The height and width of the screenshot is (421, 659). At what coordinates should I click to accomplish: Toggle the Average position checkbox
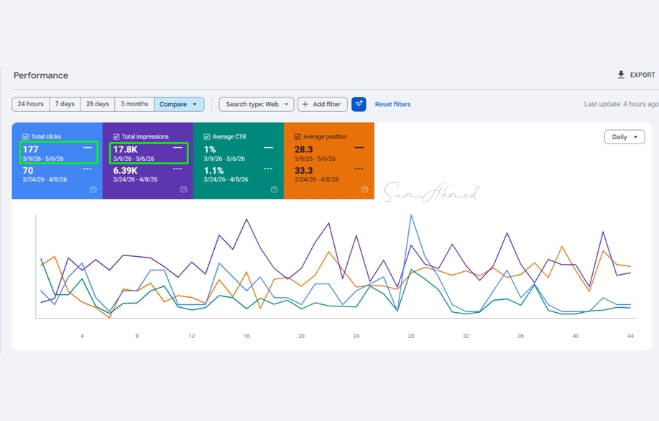pyautogui.click(x=298, y=137)
